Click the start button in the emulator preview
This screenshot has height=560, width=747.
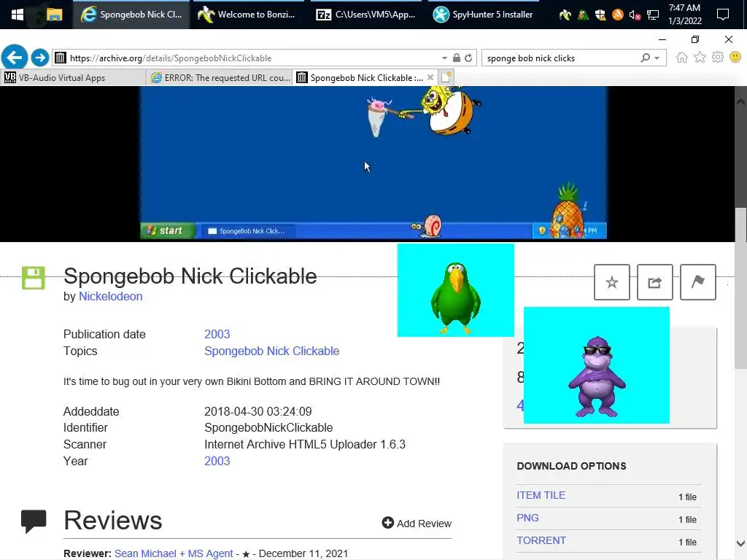(x=167, y=230)
